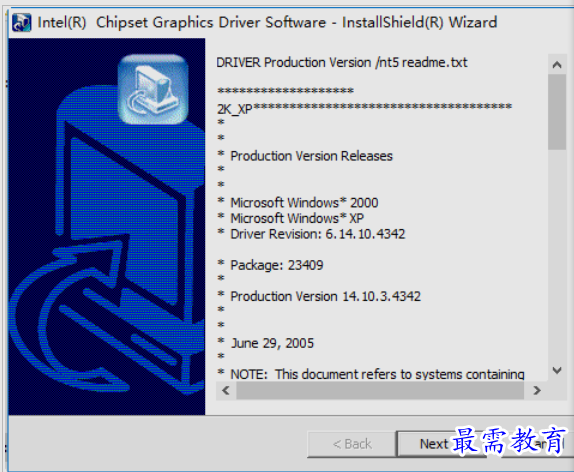This screenshot has height=472, width=574.
Task: Click the readme scroll up arrow
Action: point(557,65)
